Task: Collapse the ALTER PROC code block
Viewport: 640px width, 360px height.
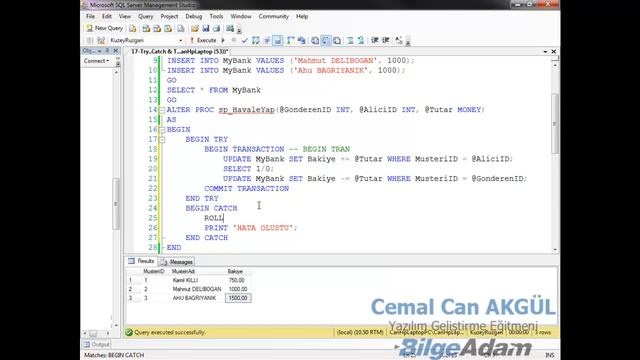Action: click(x=162, y=110)
